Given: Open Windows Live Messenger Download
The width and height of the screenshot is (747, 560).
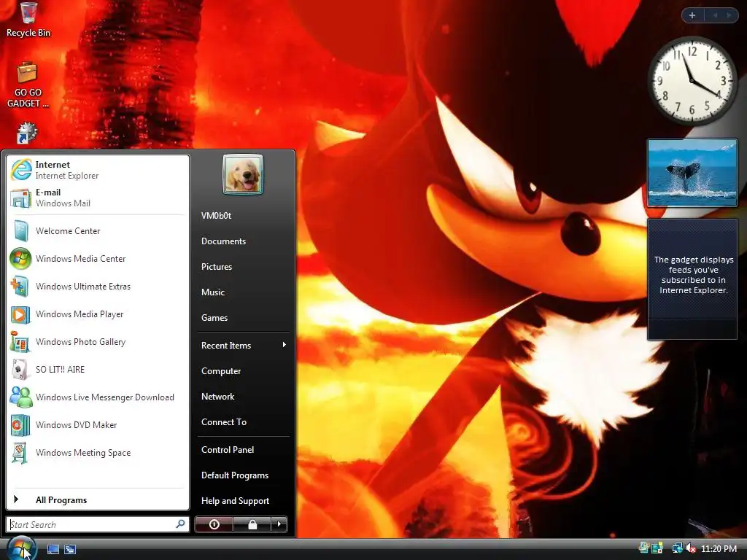Looking at the screenshot, I should pyautogui.click(x=98, y=397).
